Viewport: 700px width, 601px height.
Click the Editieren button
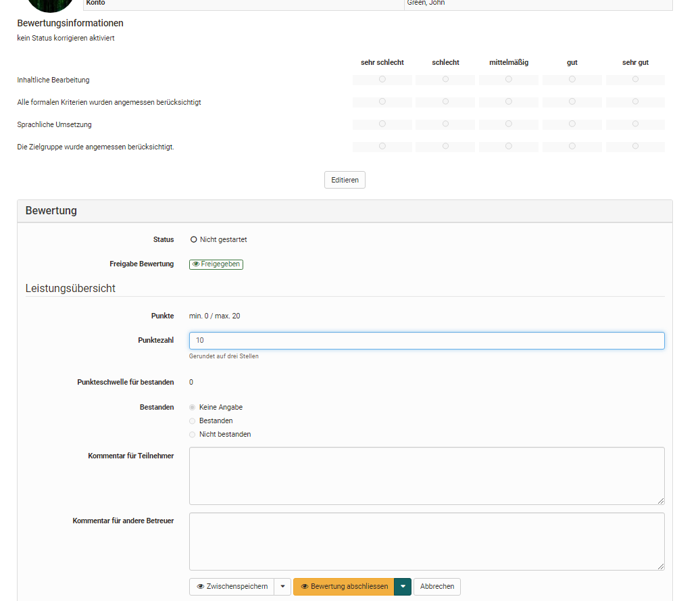tap(345, 180)
